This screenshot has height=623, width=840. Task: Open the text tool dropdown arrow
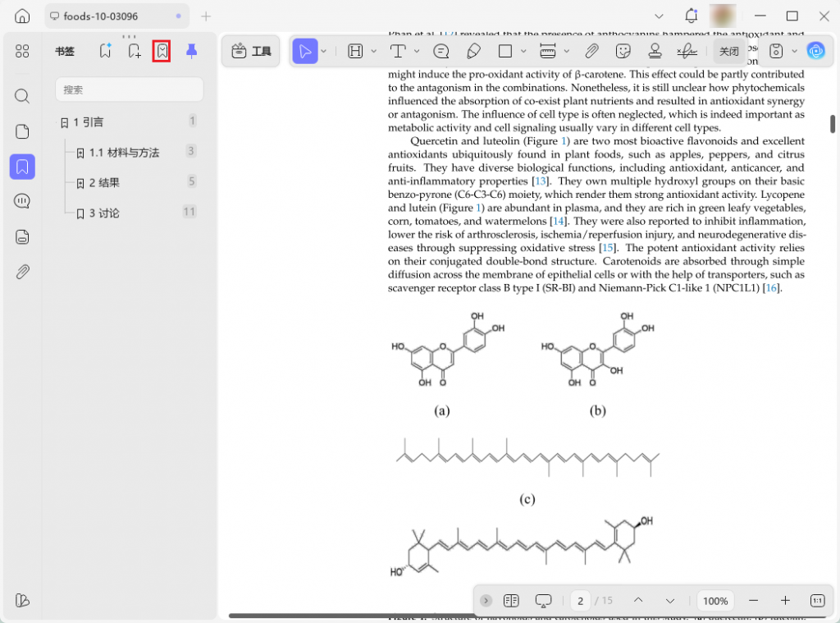point(417,52)
